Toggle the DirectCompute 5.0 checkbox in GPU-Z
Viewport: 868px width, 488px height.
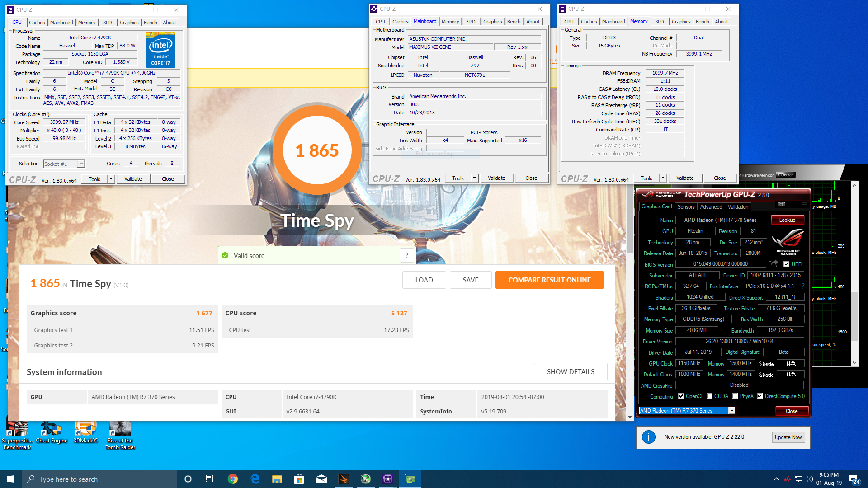[x=760, y=396]
